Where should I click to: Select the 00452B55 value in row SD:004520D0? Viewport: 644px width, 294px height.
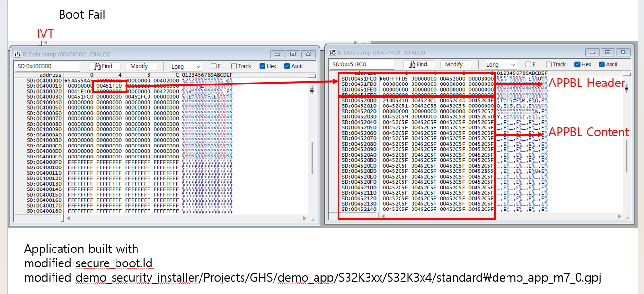click(481, 171)
